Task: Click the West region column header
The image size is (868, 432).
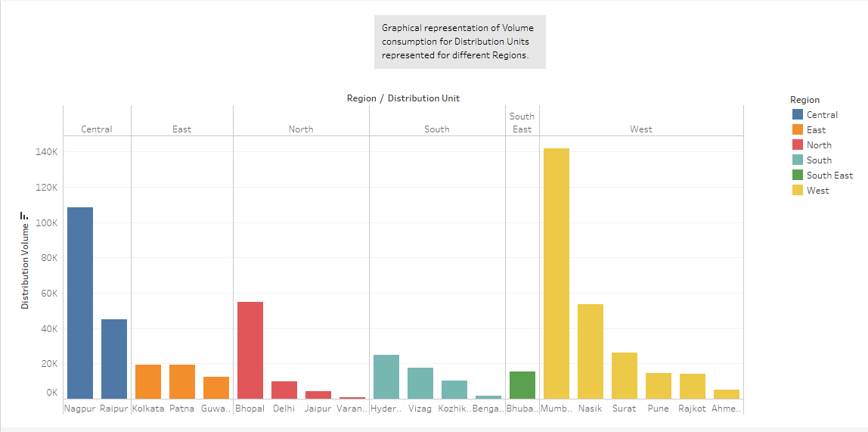Action: 641,129
